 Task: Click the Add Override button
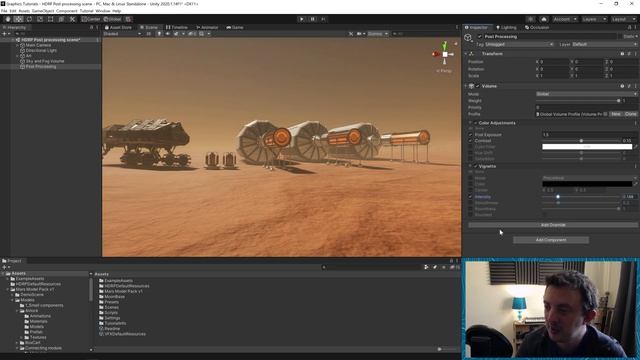tap(553, 225)
